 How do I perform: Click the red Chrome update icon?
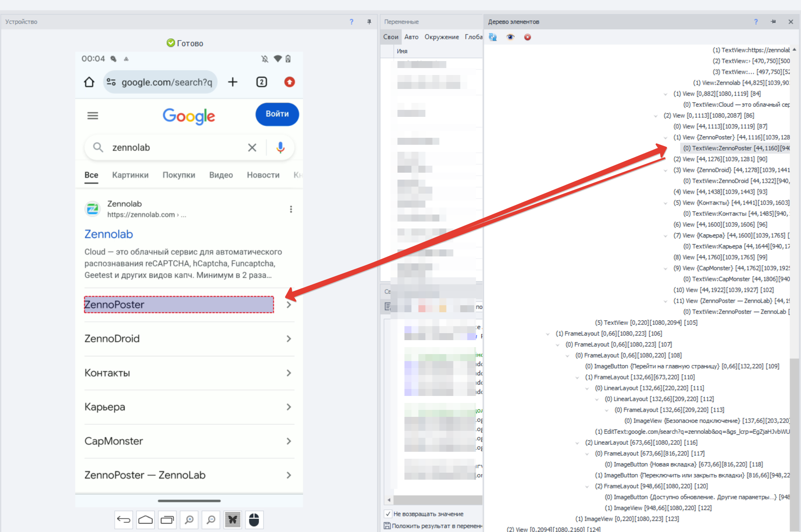(x=290, y=82)
